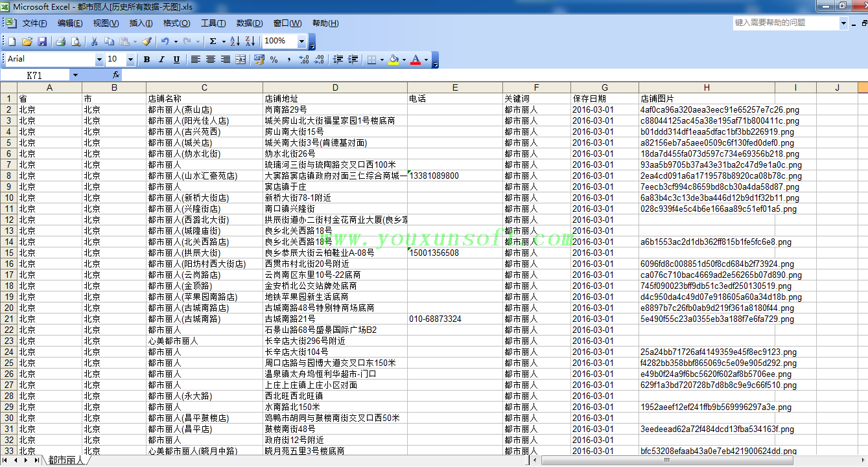Screen dimensions: 868x467
Task: Click the Borders icon
Action: tap(371, 60)
